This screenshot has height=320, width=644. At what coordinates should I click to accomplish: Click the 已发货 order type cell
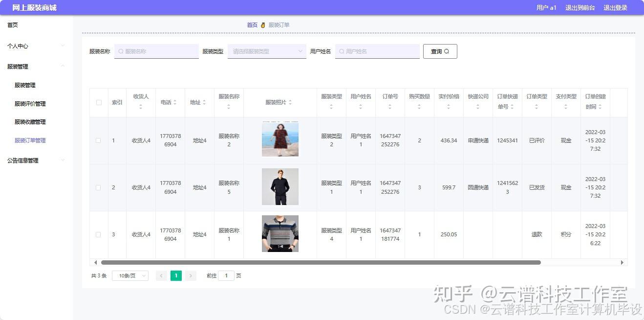[x=537, y=187]
